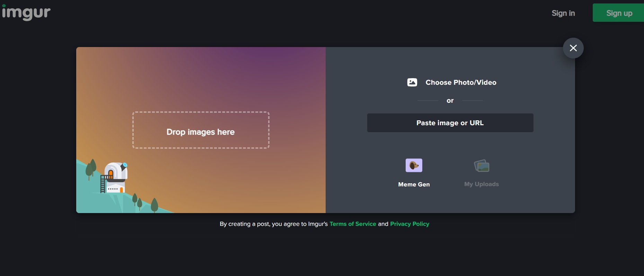Click the My Uploads text label
Image resolution: width=644 pixels, height=276 pixels.
click(x=482, y=184)
